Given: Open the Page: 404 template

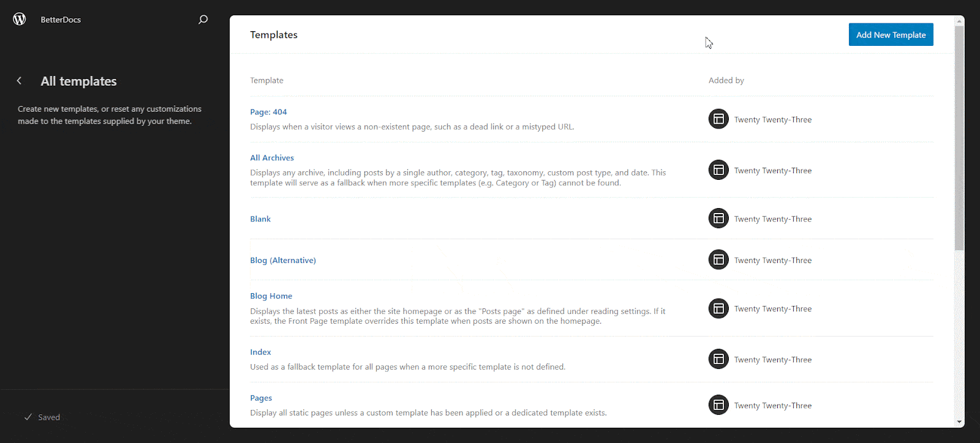Looking at the screenshot, I should tap(268, 111).
